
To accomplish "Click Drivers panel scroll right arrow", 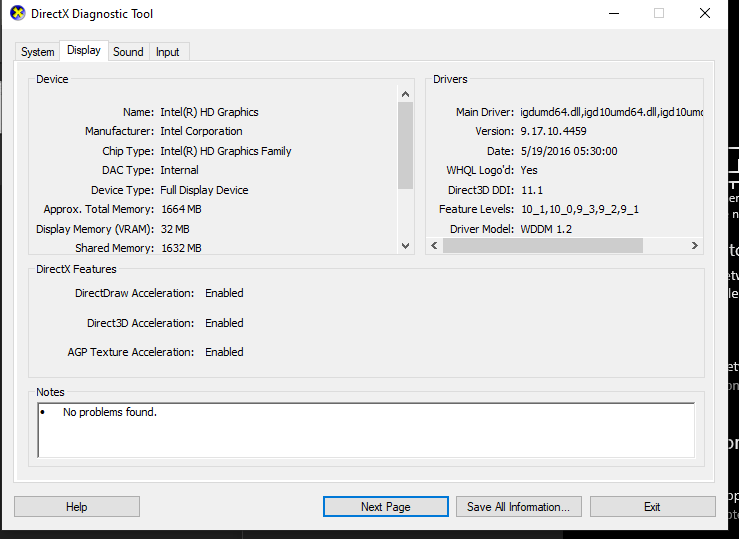I will [695, 245].
